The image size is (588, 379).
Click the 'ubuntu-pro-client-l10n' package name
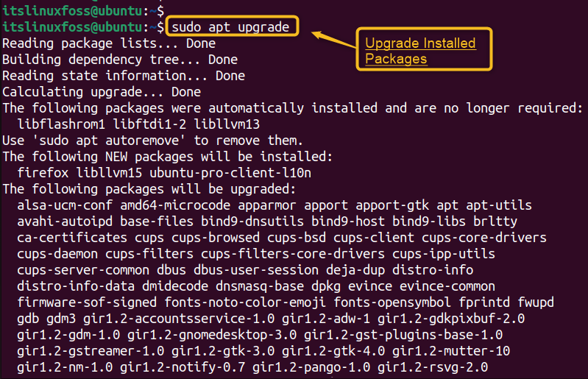(x=230, y=173)
